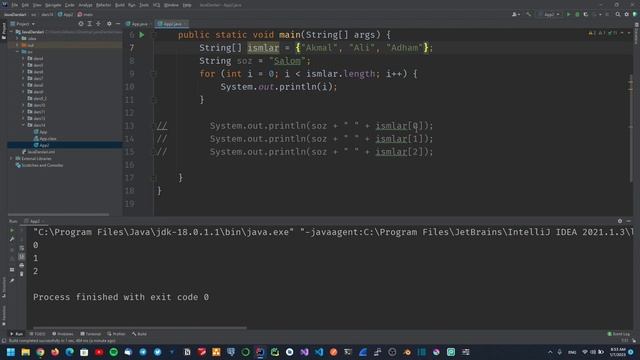Toggle scroll to end in Run console
The image size is (640, 360).
click(22, 256)
